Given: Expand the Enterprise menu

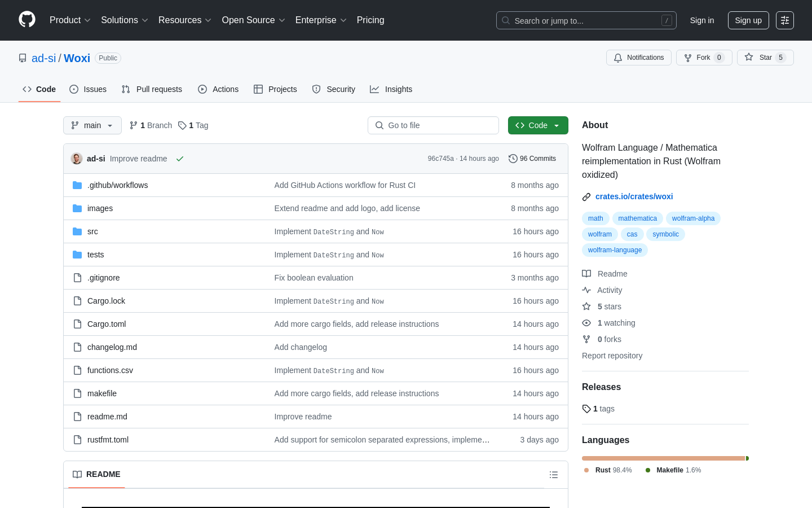Looking at the screenshot, I should (x=321, y=20).
